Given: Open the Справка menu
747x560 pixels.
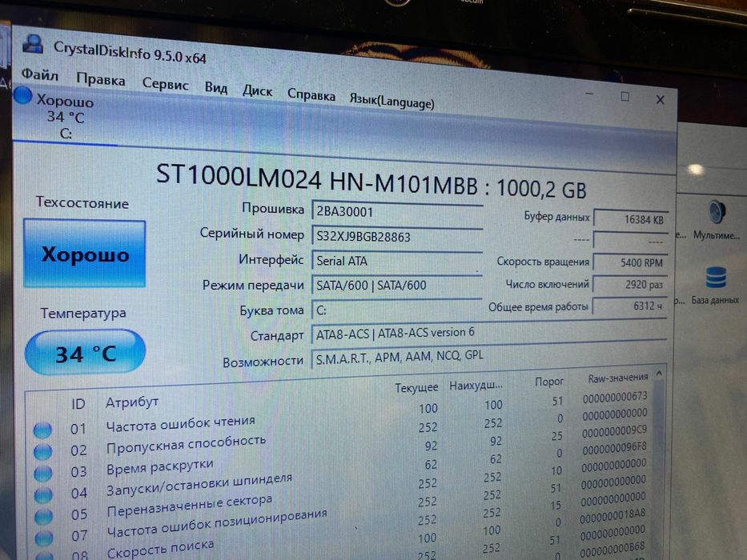Looking at the screenshot, I should point(311,94).
